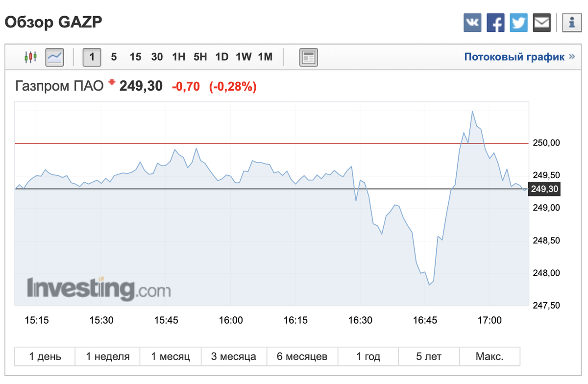Choose the 1H interval
The image size is (588, 384).
click(x=178, y=57)
